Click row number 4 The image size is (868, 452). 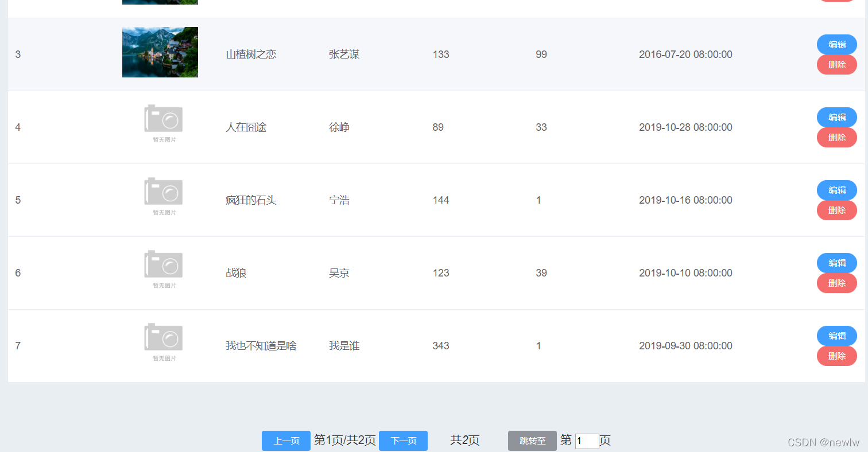18,127
